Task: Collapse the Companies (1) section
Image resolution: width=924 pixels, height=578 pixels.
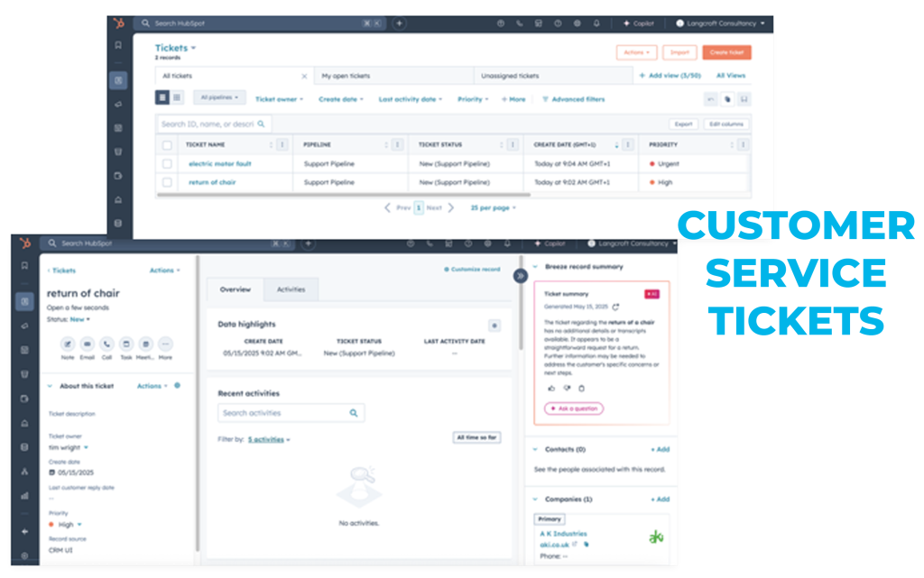Action: (x=535, y=500)
